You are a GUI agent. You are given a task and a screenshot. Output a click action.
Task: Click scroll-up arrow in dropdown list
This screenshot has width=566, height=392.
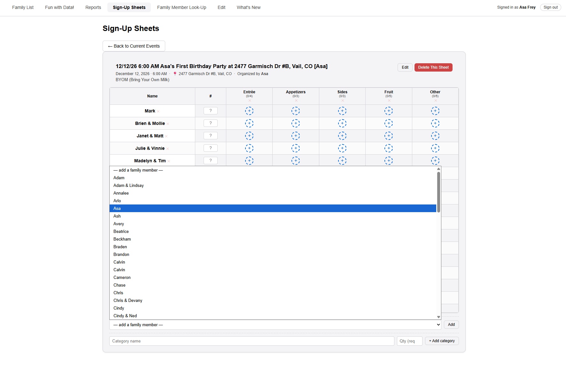[x=438, y=169]
